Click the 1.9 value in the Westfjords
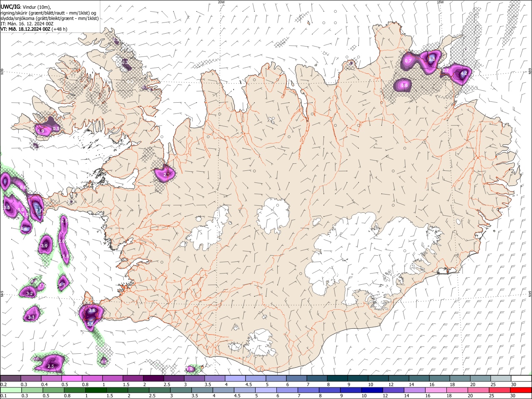This screenshot has height=399, width=532. click(x=41, y=131)
